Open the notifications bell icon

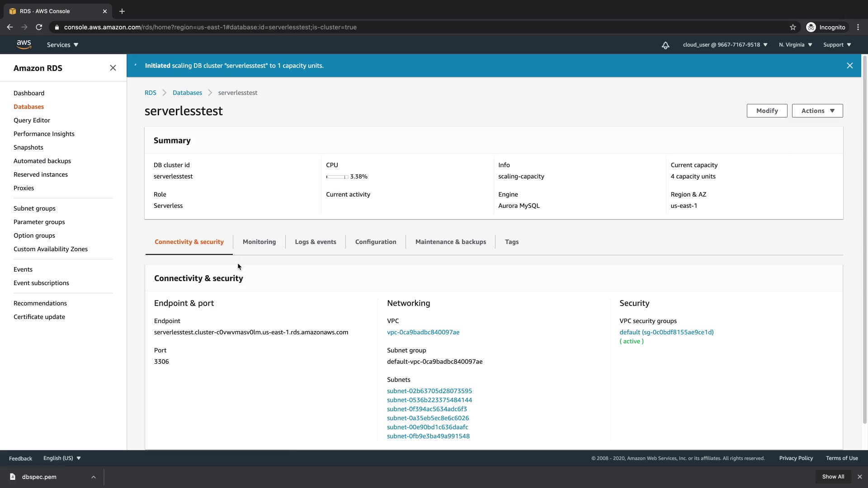(665, 45)
